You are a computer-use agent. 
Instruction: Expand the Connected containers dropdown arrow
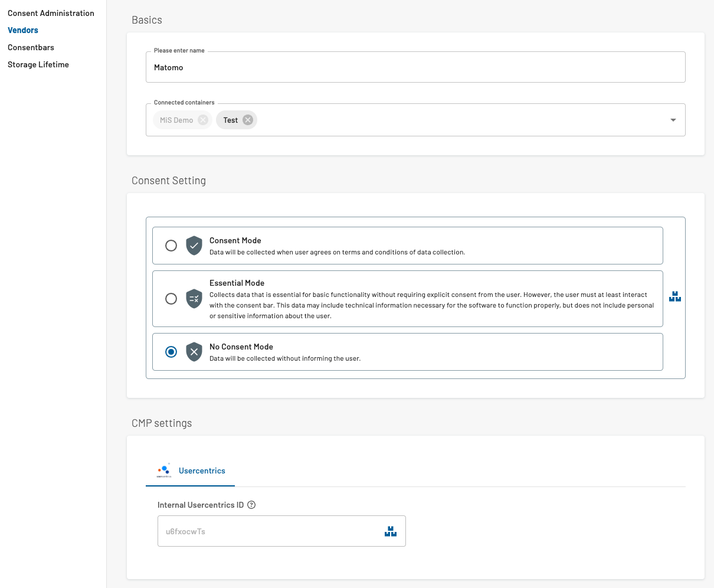tap(673, 120)
